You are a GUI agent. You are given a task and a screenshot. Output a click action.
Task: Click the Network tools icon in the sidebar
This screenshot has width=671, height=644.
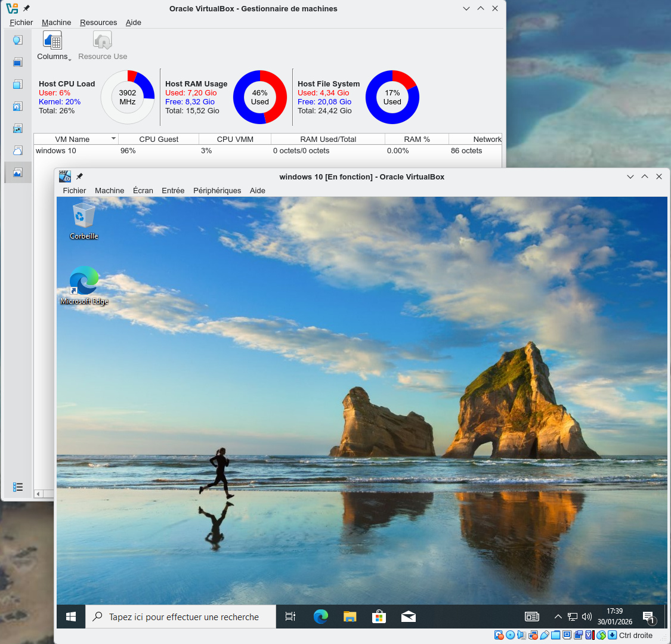(x=18, y=128)
